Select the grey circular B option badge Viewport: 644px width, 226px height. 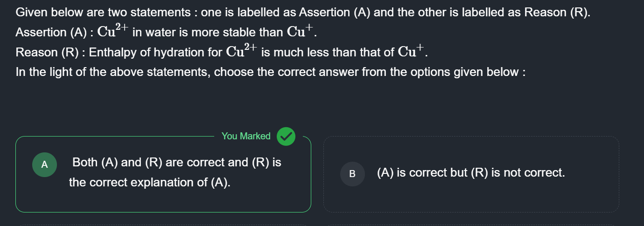(352, 174)
